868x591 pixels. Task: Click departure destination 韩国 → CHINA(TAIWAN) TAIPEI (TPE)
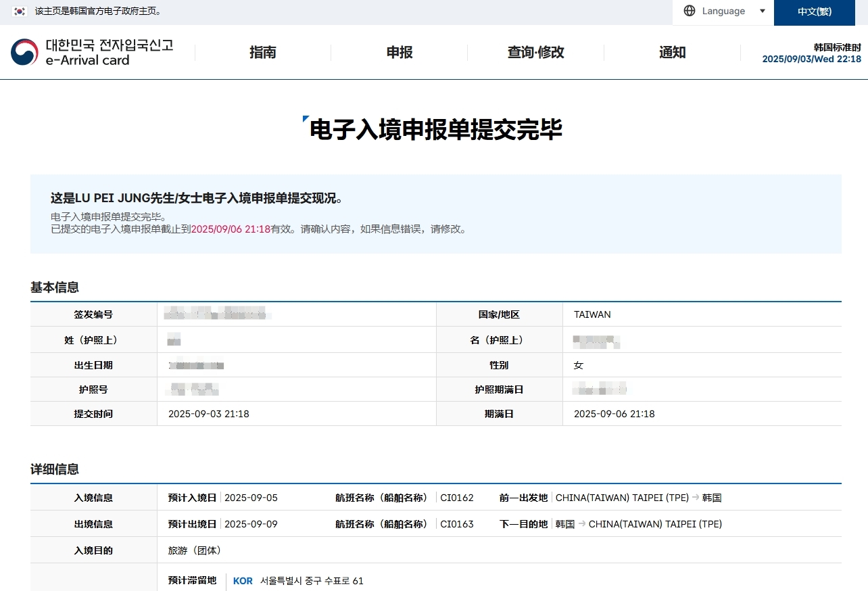coord(639,524)
